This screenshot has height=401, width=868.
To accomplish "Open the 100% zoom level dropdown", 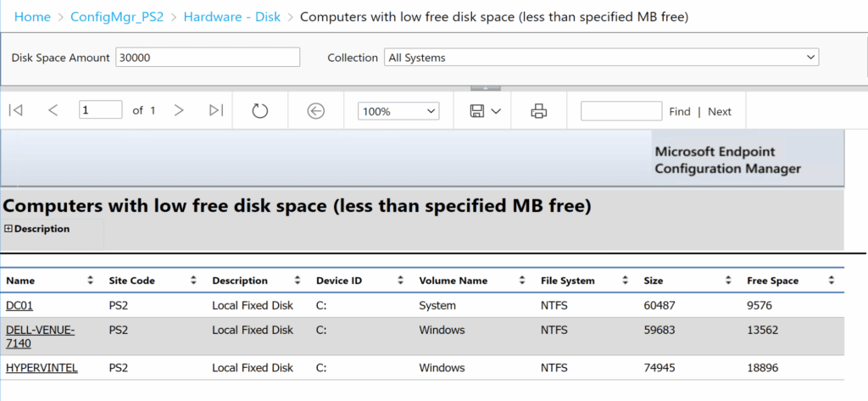I will point(399,111).
